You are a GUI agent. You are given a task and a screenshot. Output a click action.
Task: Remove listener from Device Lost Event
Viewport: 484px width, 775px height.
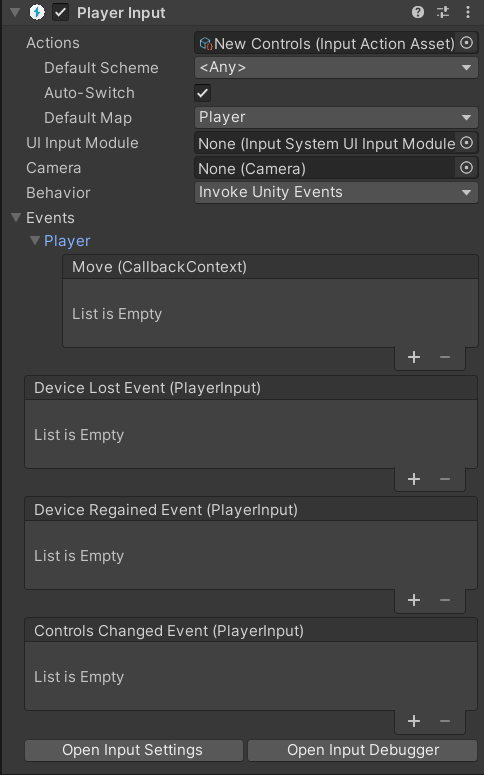pyautogui.click(x=445, y=478)
